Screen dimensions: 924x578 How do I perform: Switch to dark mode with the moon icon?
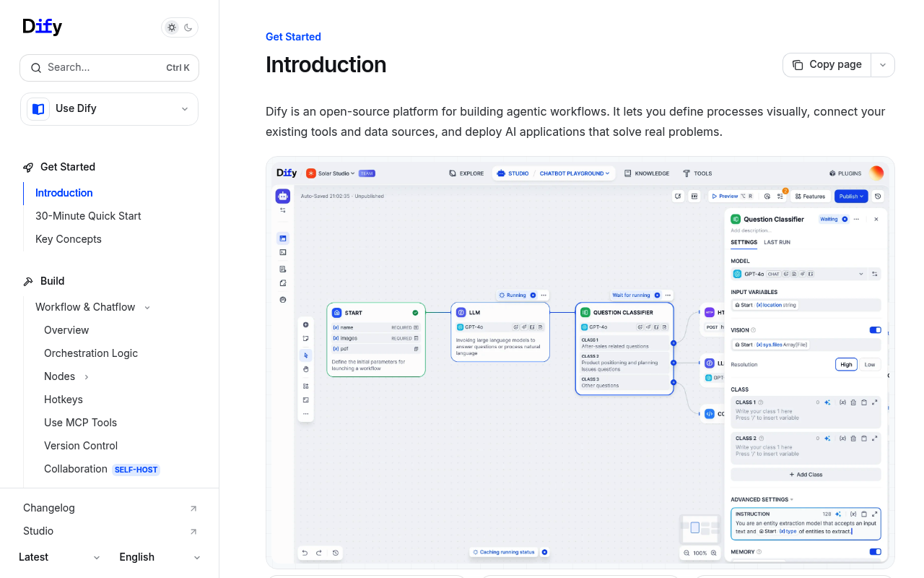[x=188, y=27]
